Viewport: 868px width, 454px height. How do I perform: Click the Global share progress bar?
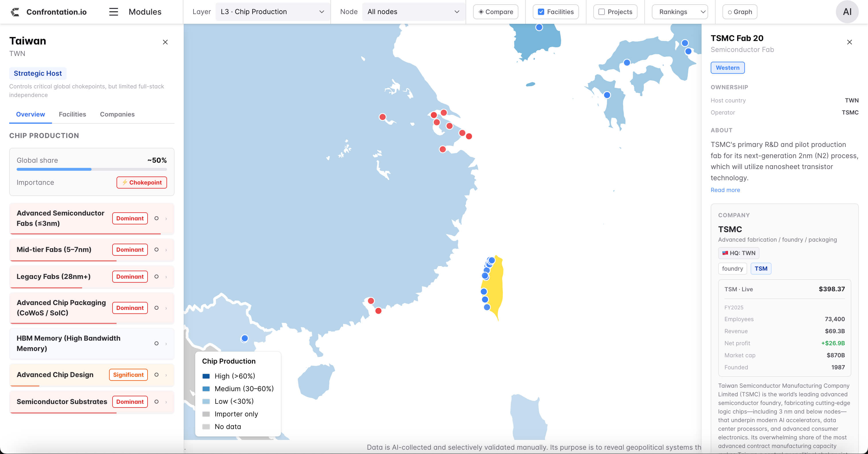(92, 169)
